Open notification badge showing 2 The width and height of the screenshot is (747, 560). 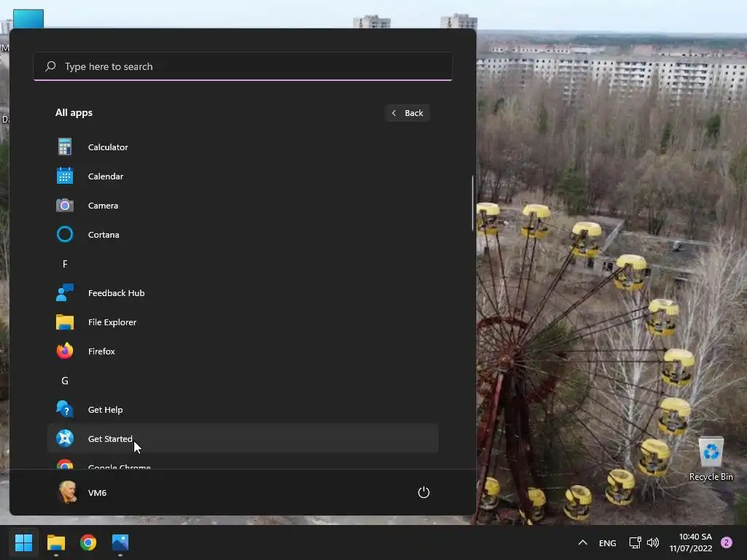pyautogui.click(x=727, y=542)
